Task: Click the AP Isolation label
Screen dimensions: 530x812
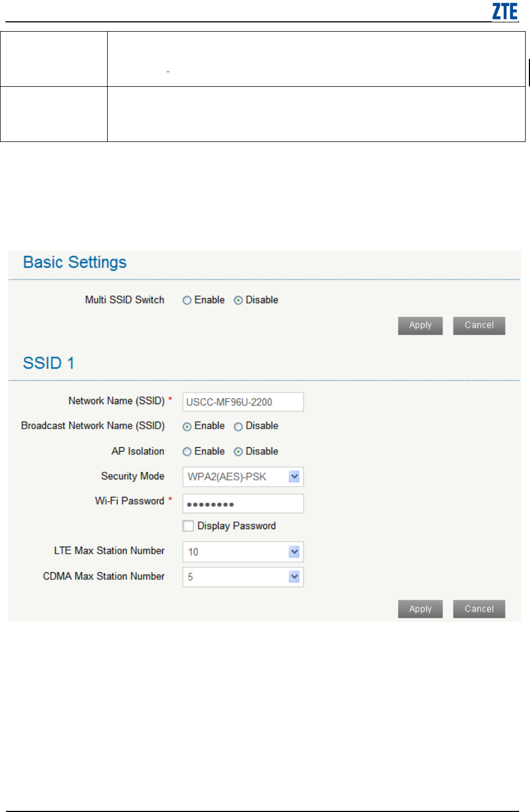Action: coord(138,451)
